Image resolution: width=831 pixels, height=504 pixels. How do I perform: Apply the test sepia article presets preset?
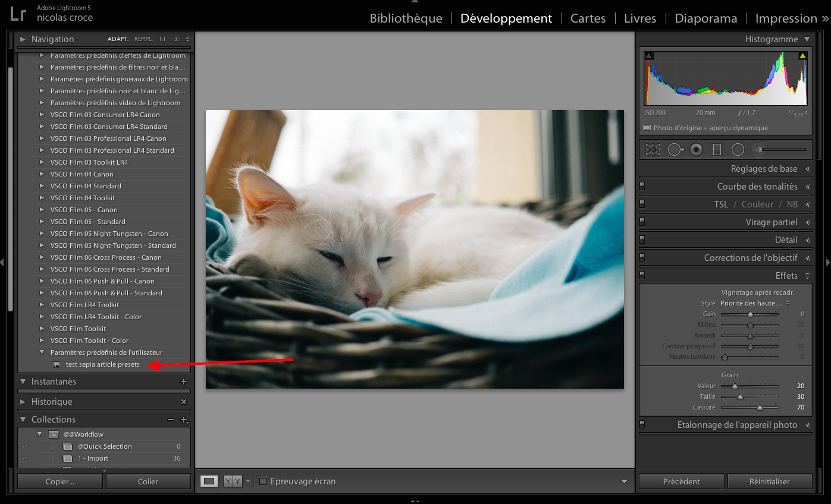click(x=102, y=364)
